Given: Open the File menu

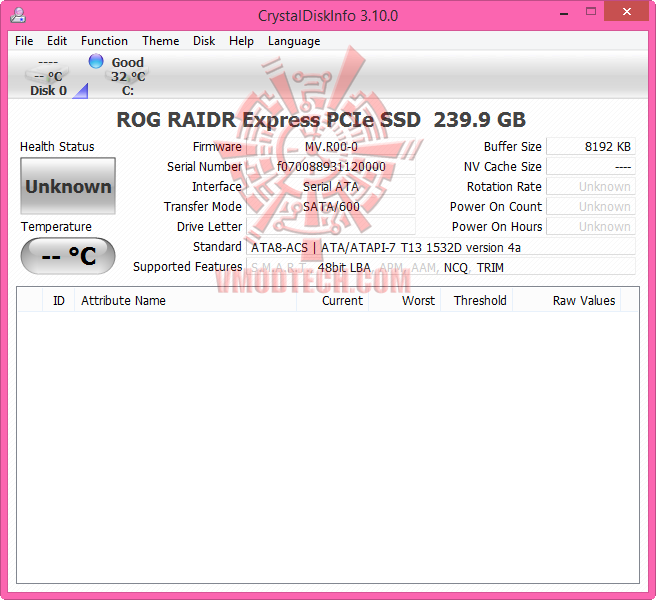Looking at the screenshot, I should 24,41.
